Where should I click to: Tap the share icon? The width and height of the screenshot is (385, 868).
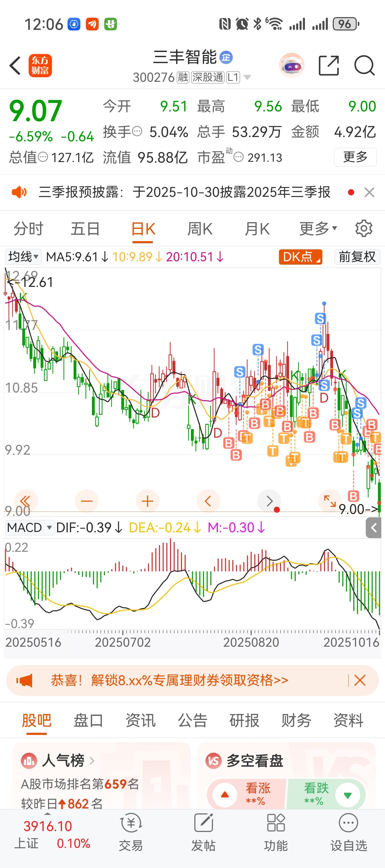329,65
